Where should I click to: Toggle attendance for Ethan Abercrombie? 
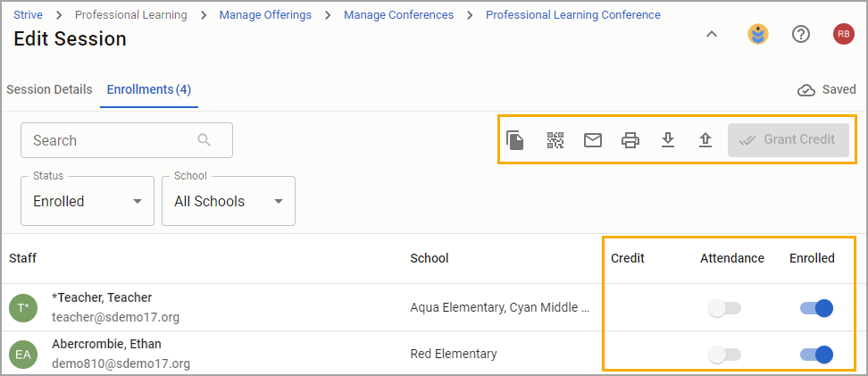tap(724, 355)
